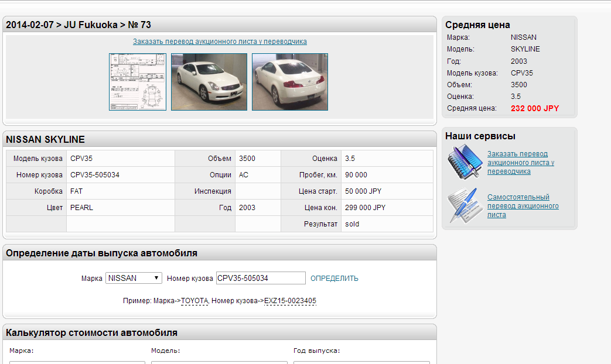611x364 pixels.
Task: Click the Наши сервисы heading
Action: coord(480,136)
